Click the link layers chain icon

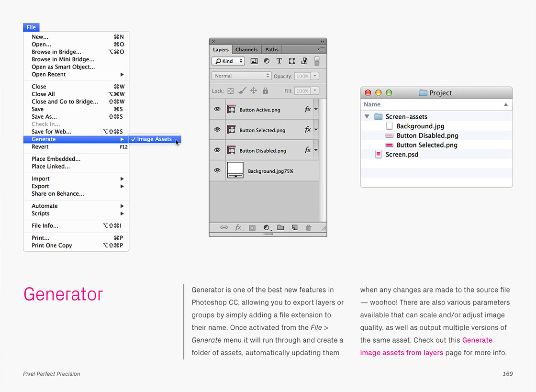pos(223,228)
